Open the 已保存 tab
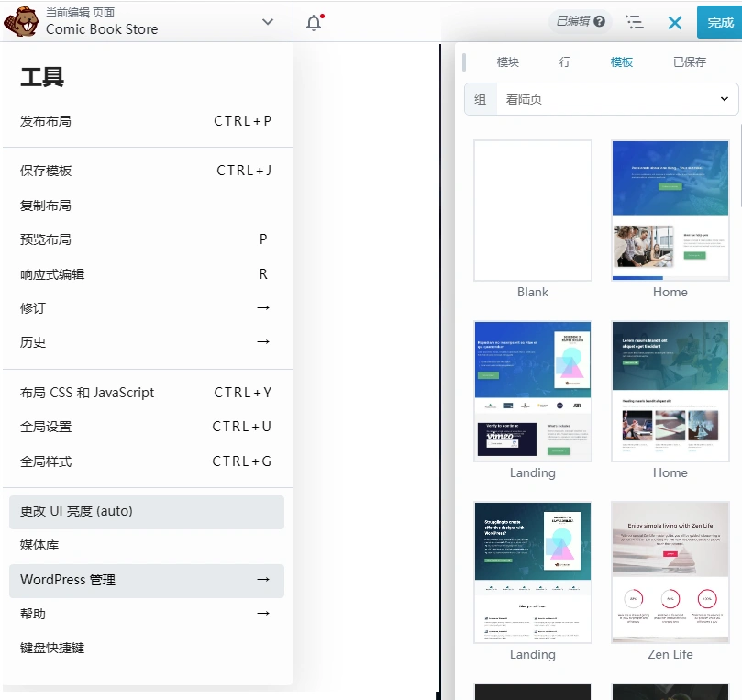This screenshot has width=742, height=700. pos(687,62)
